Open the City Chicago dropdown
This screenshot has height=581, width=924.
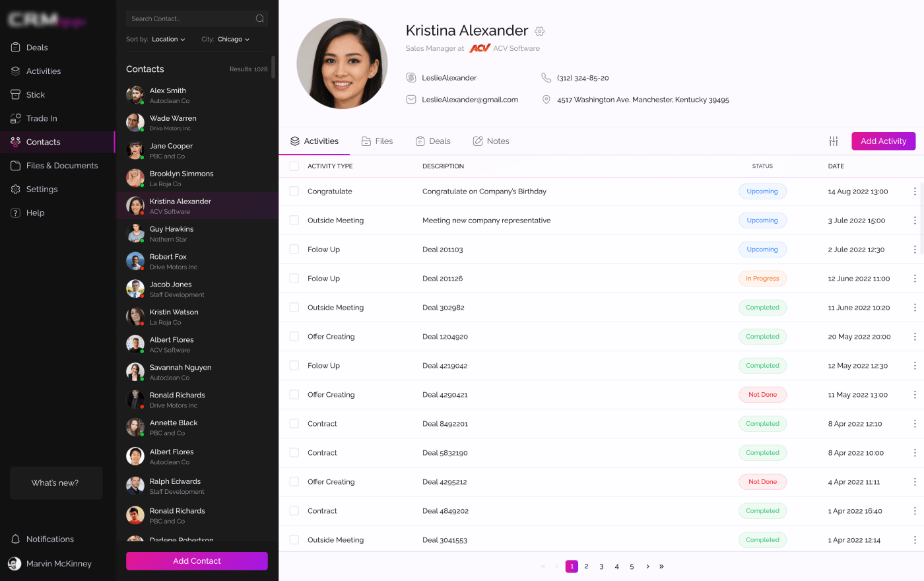233,39
